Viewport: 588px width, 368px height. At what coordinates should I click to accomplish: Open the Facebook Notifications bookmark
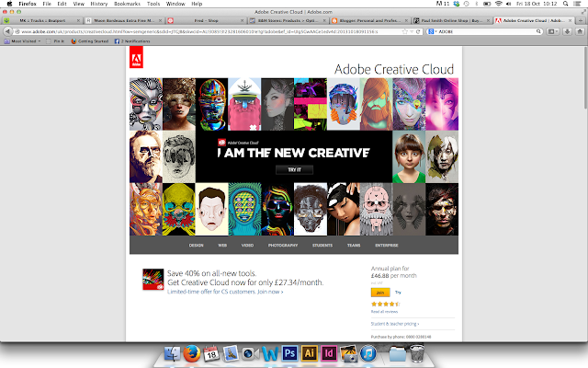132,40
